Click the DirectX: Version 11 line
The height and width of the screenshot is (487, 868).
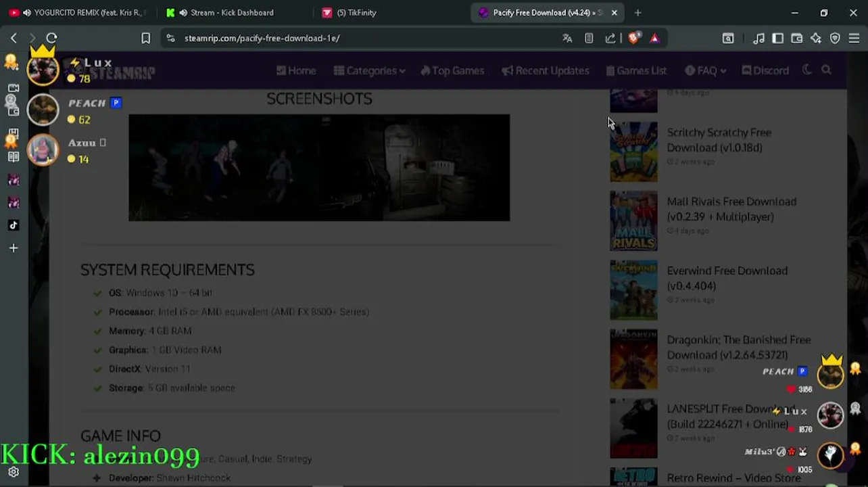(149, 369)
